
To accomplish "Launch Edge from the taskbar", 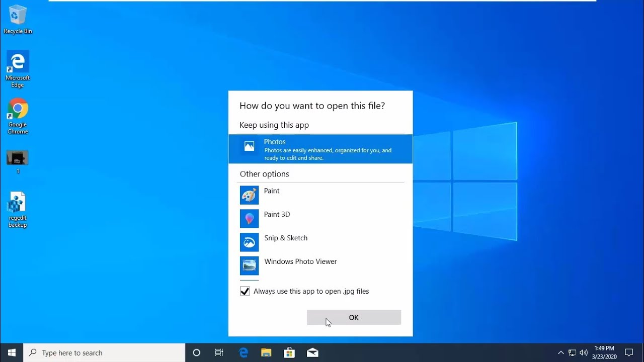I will [244, 352].
